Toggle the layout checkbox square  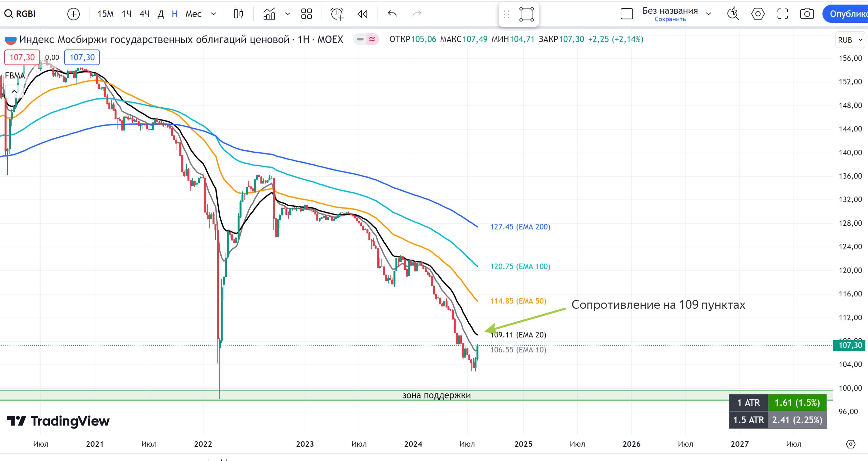(x=627, y=14)
